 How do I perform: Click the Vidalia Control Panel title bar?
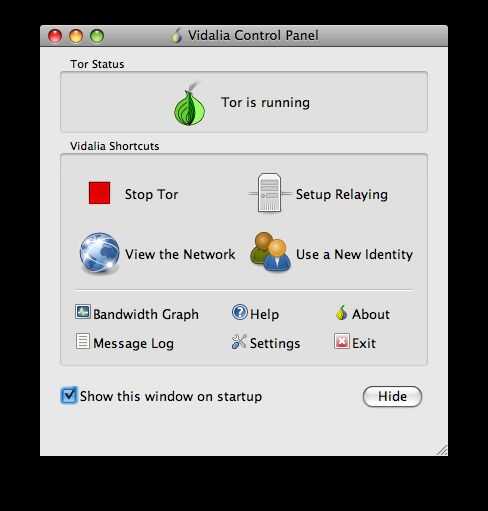pos(244,35)
